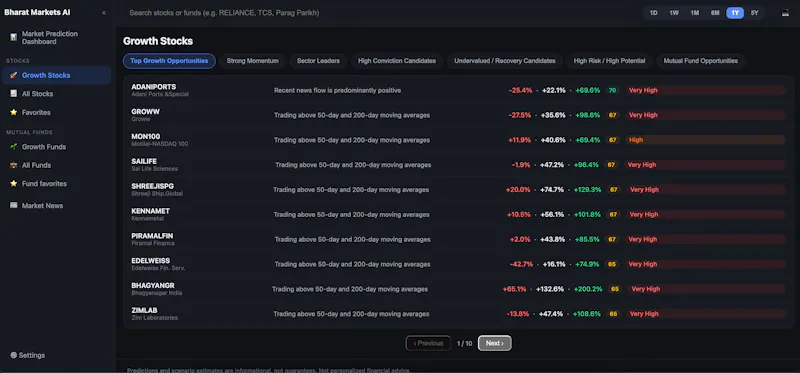
Task: Open the SAILIFE stock row
Action: tap(458, 165)
